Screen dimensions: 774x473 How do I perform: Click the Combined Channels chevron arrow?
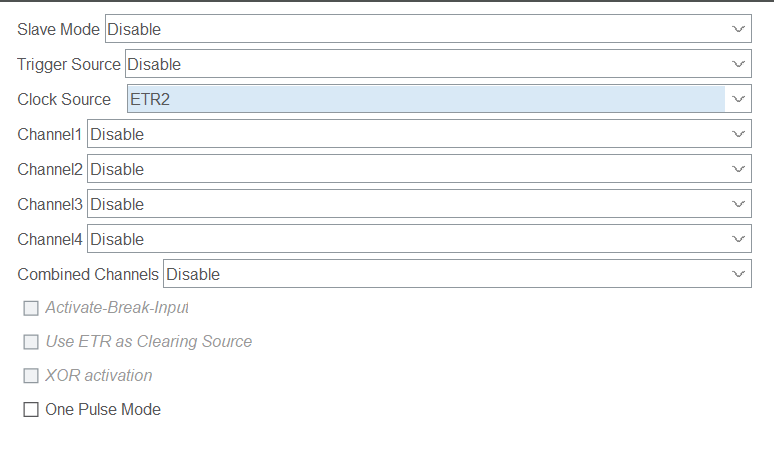pos(738,274)
